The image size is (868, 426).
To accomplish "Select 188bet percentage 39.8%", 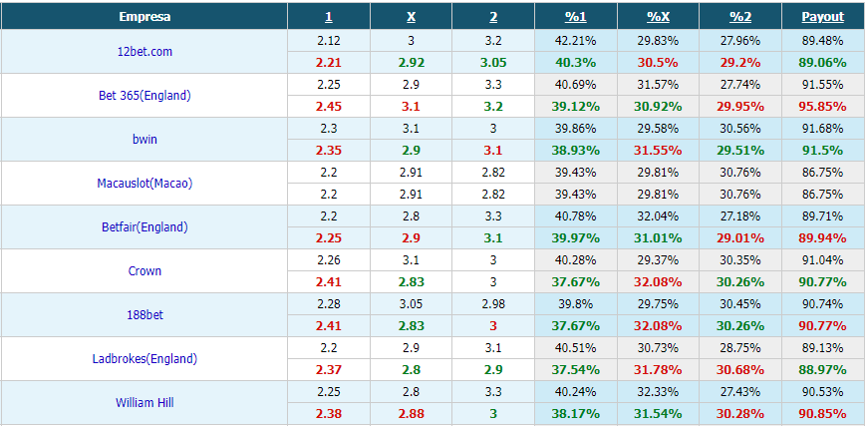I will (x=576, y=303).
